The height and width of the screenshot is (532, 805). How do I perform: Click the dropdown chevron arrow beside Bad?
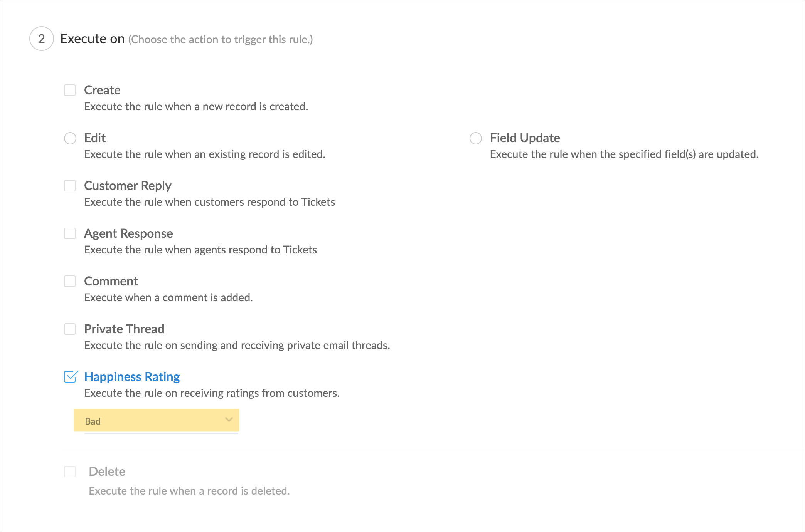click(x=229, y=420)
